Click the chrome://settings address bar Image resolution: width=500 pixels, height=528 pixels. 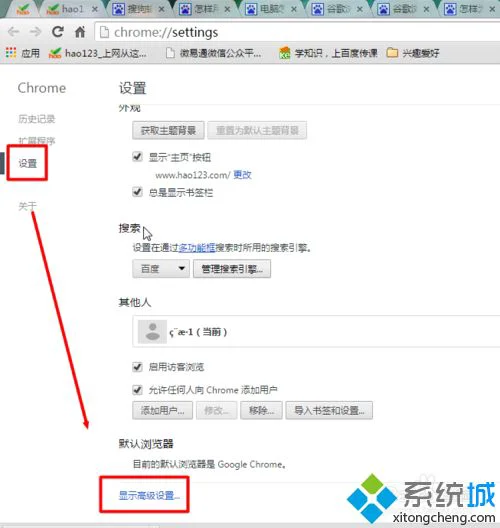[x=296, y=32]
